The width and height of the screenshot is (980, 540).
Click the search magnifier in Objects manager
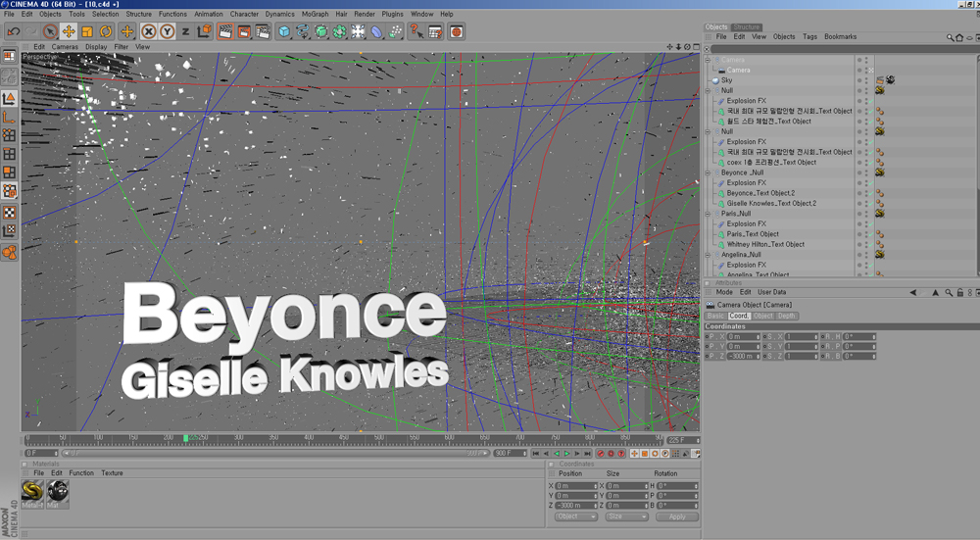point(950,37)
